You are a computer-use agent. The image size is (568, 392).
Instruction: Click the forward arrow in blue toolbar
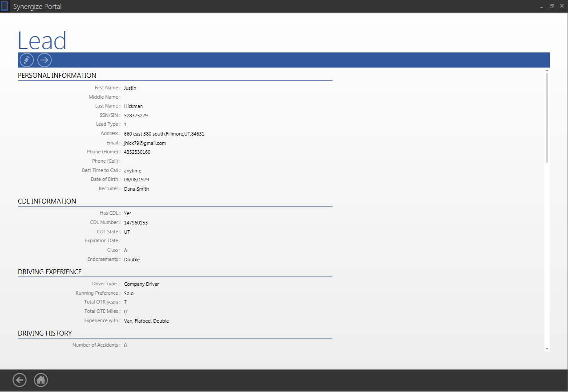click(44, 60)
